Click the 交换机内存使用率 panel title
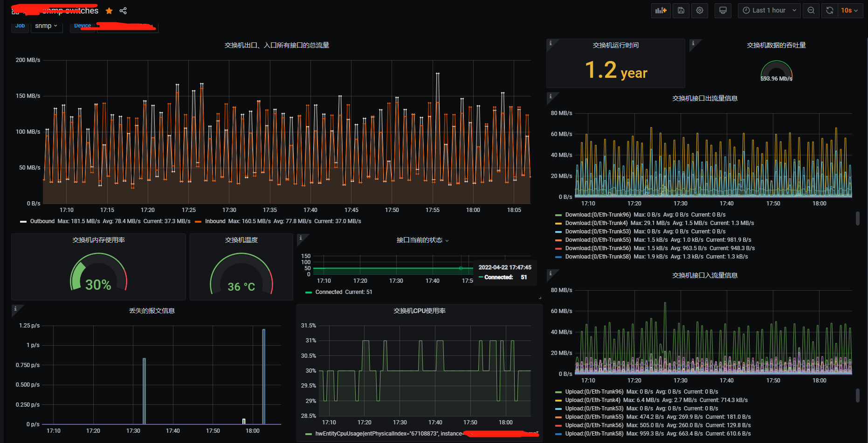The width and height of the screenshot is (868, 443). pyautogui.click(x=98, y=240)
